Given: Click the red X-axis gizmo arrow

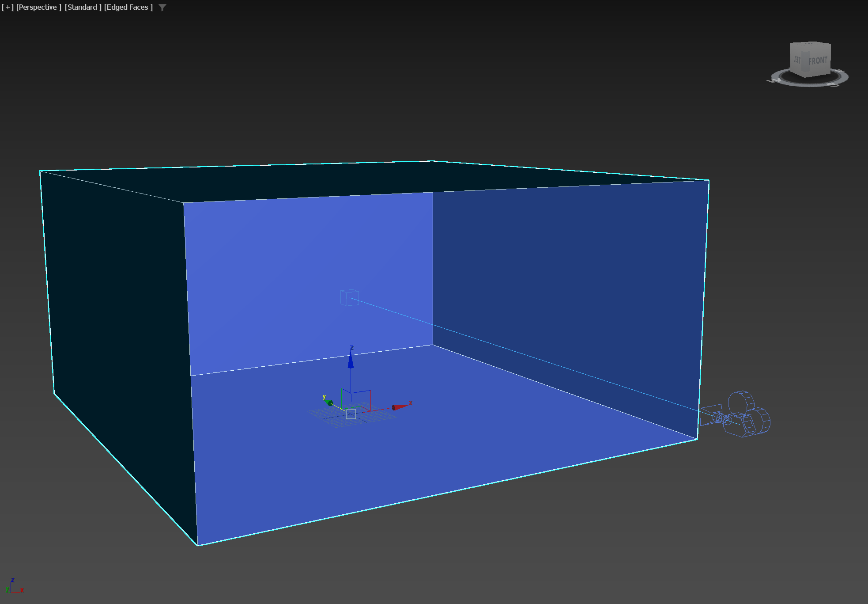Looking at the screenshot, I should pos(400,407).
